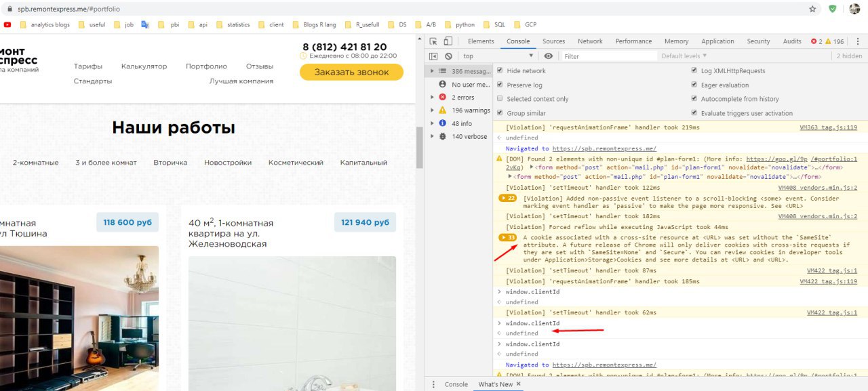Activate the inspect element picker icon
Image resolution: width=868 pixels, height=391 pixels.
(433, 41)
